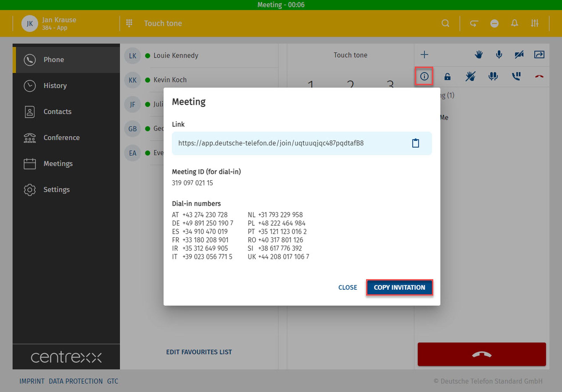Toggle microphone mute in meeting toolbar
Screen dimensions: 562x392
click(x=499, y=54)
